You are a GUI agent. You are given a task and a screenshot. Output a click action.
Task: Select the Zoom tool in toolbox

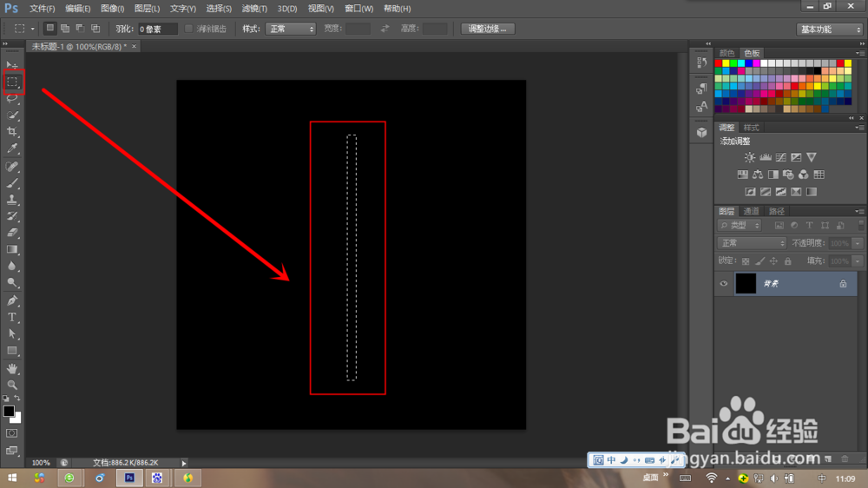pyautogui.click(x=12, y=385)
